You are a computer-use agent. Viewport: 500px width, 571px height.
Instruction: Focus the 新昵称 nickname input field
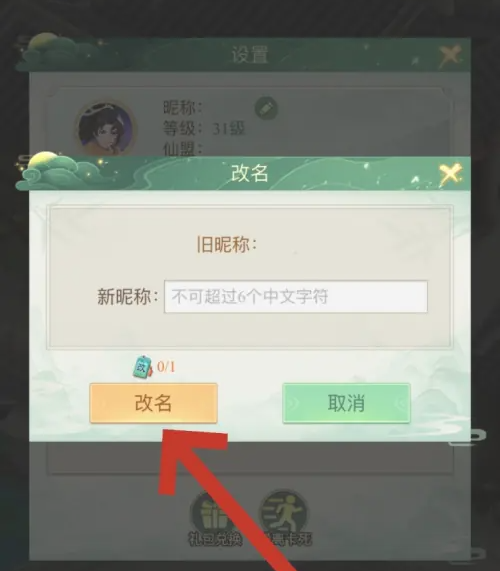(296, 296)
